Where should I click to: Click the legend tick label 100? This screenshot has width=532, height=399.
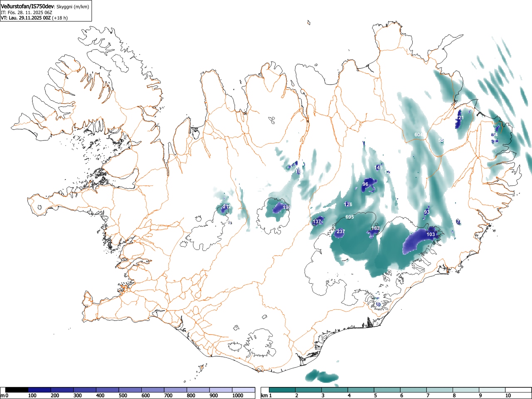point(32,396)
